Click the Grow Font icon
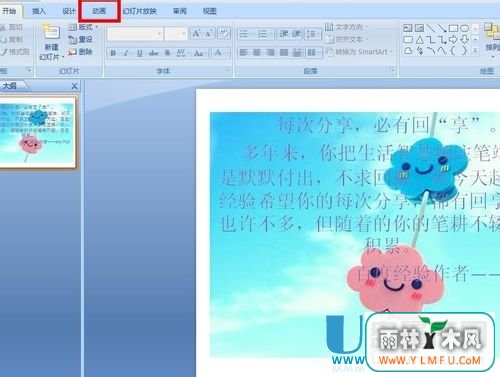Viewport: 500px width, 377px height. 196,33
